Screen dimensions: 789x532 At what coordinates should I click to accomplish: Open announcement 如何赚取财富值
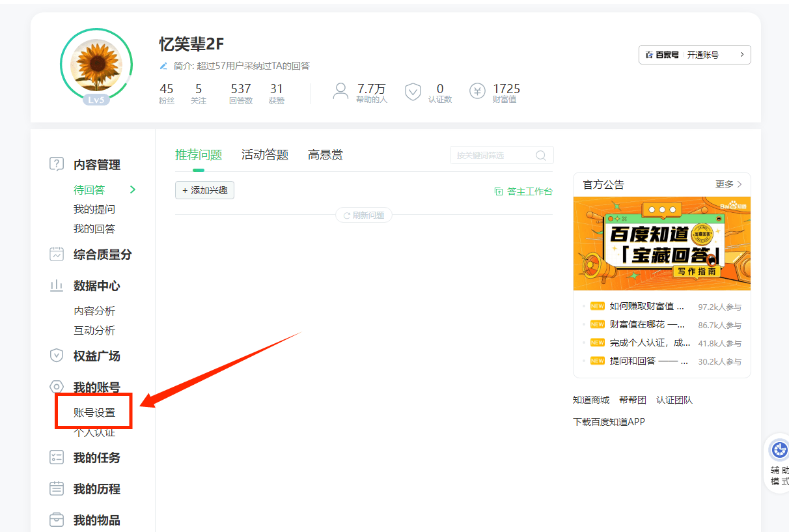647,306
